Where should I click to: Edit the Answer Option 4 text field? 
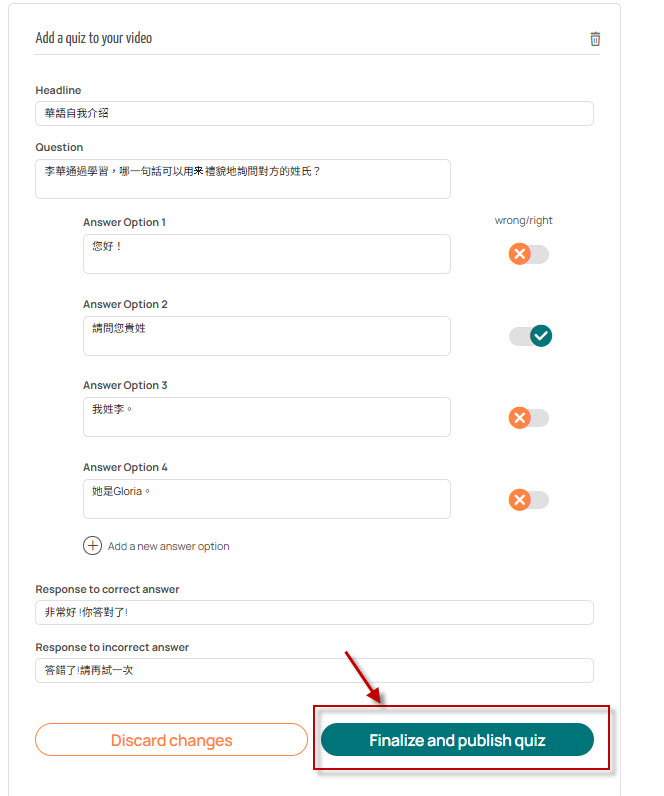tap(267, 499)
